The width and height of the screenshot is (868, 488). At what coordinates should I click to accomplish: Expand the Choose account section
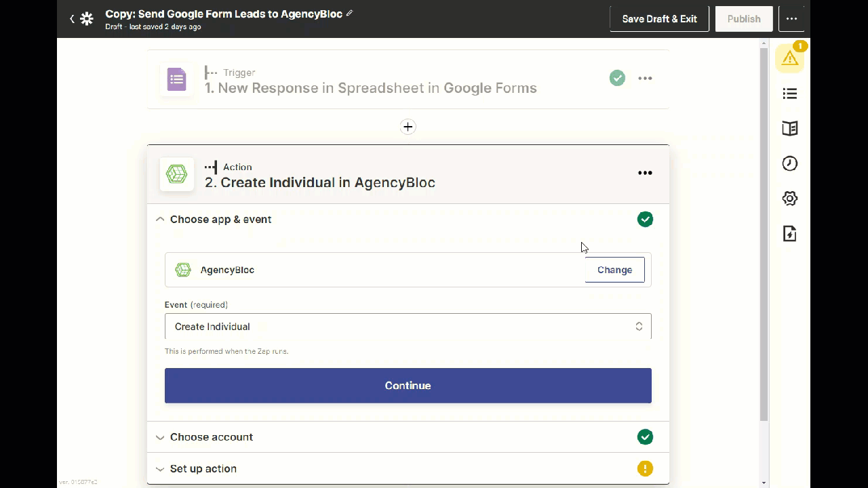[408, 437]
